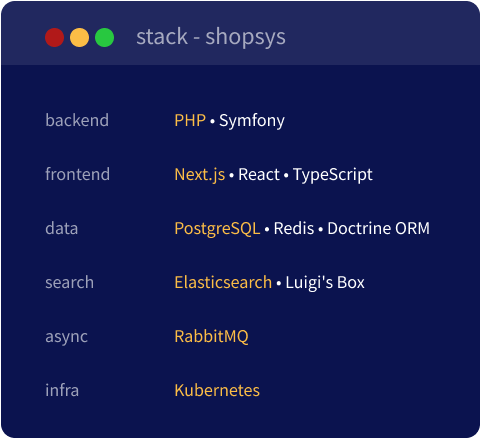The height and width of the screenshot is (439, 481).
Task: Click the 'TypeScript' text
Action: (x=332, y=175)
